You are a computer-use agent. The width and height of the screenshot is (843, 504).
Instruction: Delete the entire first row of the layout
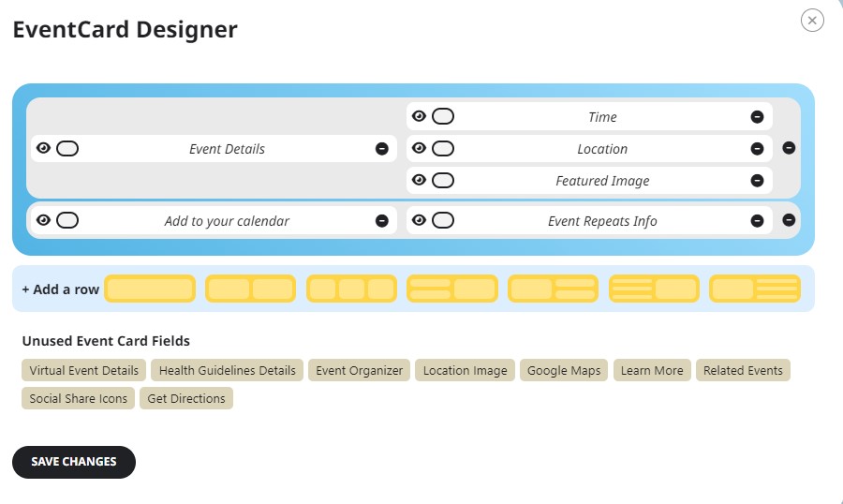pyautogui.click(x=789, y=148)
